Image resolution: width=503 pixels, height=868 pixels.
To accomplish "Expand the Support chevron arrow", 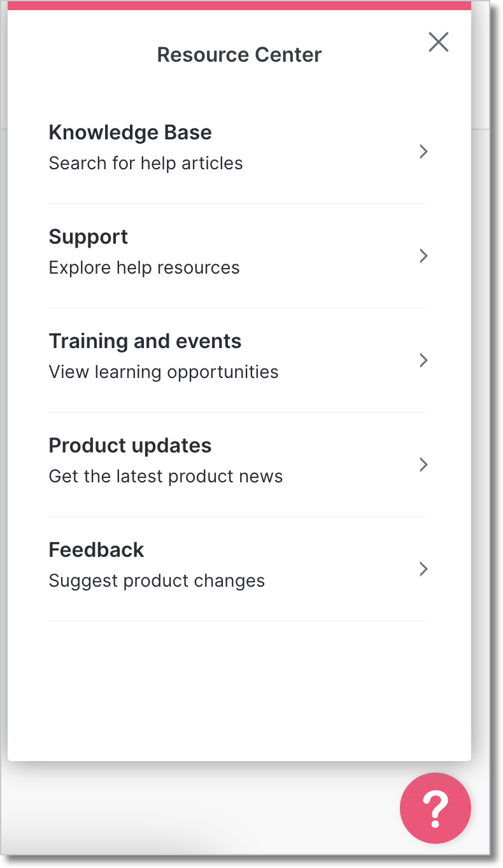I will pyautogui.click(x=423, y=256).
